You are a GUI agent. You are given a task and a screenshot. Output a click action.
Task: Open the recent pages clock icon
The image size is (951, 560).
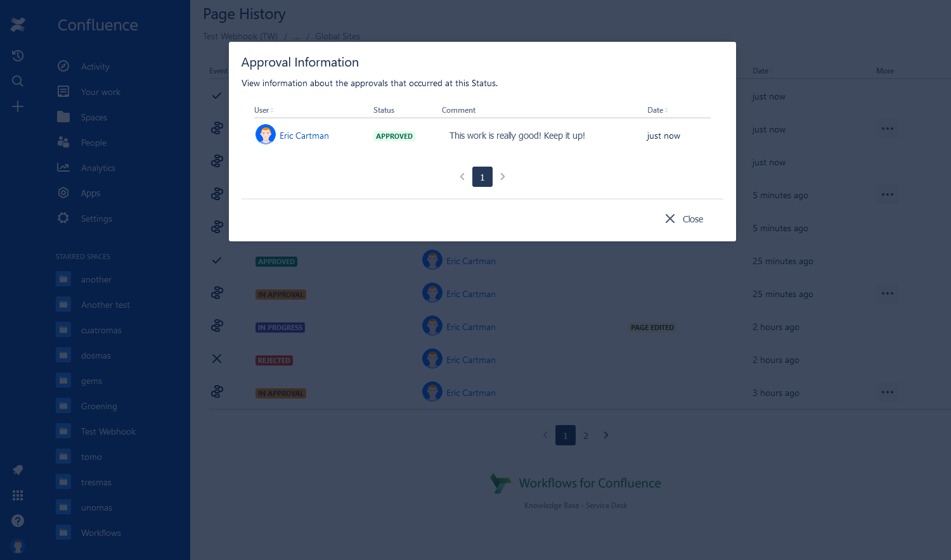18,56
